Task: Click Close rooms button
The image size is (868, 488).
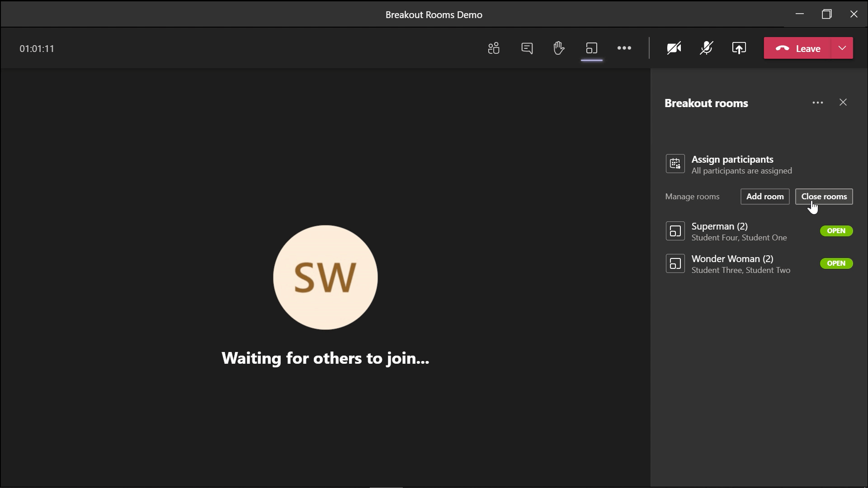Action: pyautogui.click(x=824, y=197)
